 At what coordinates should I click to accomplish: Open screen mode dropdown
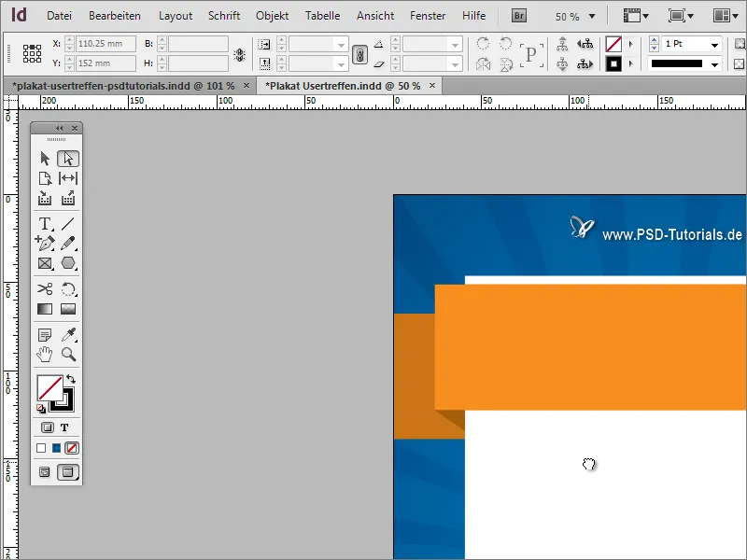[x=682, y=16]
